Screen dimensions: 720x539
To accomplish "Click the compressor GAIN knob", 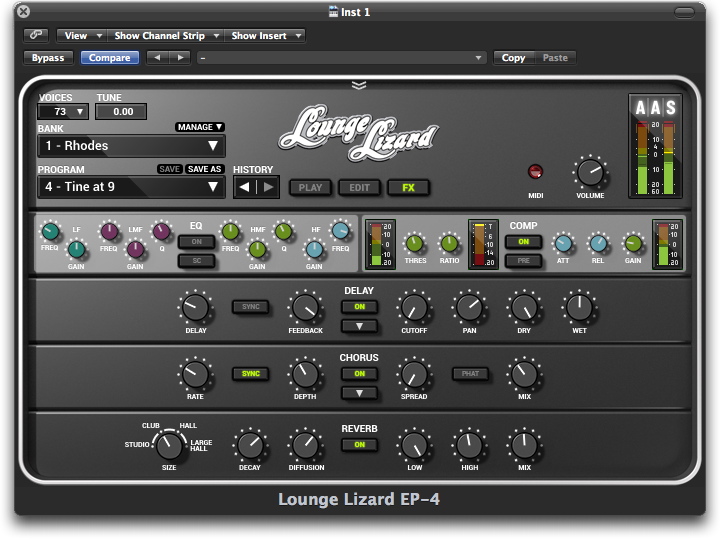I will coord(633,243).
